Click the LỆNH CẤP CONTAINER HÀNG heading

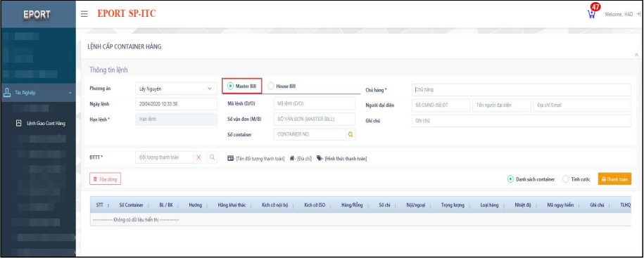[x=125, y=47]
